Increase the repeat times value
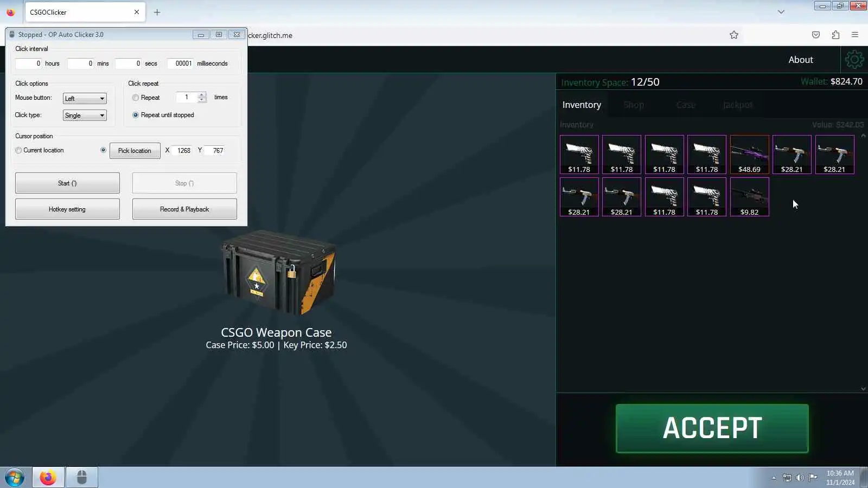This screenshot has width=868, height=488. [202, 95]
